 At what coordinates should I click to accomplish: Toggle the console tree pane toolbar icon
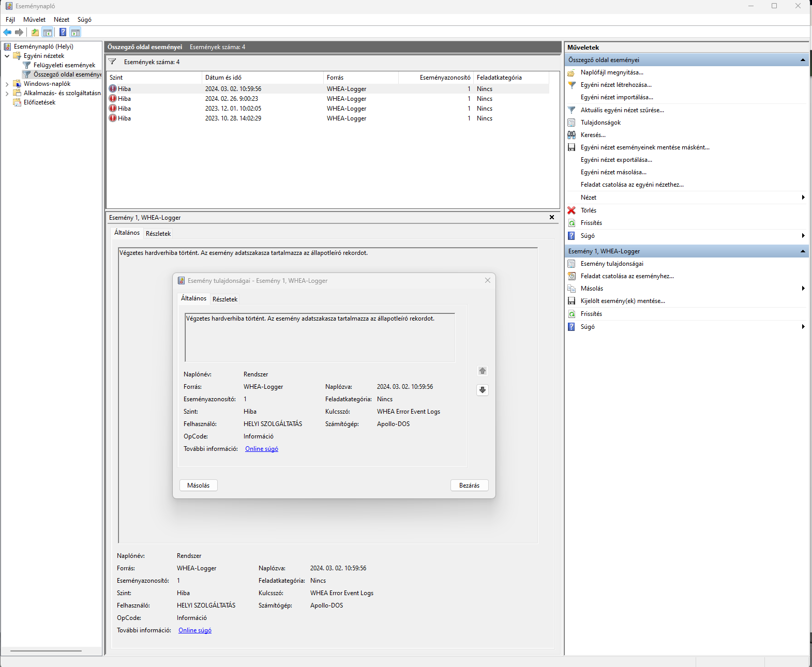pos(48,33)
